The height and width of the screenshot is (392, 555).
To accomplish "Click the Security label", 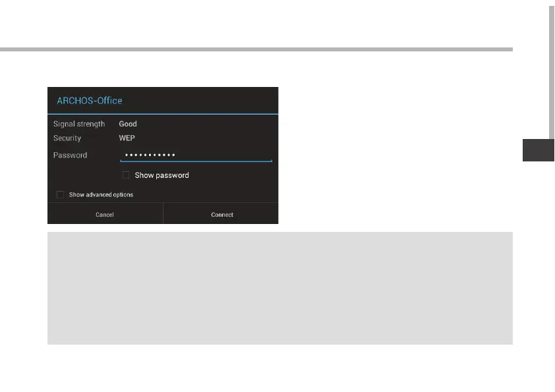I will tap(67, 138).
